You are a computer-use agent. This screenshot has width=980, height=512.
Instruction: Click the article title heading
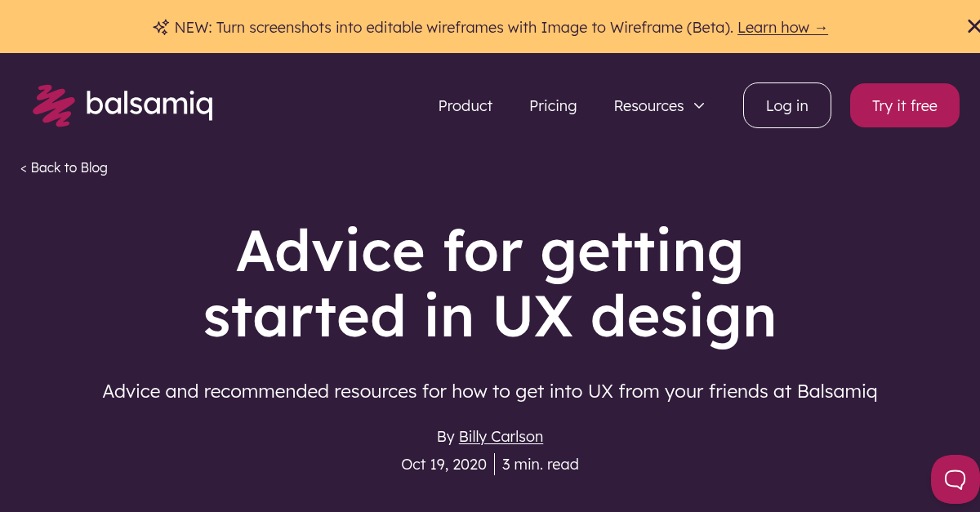point(490,283)
